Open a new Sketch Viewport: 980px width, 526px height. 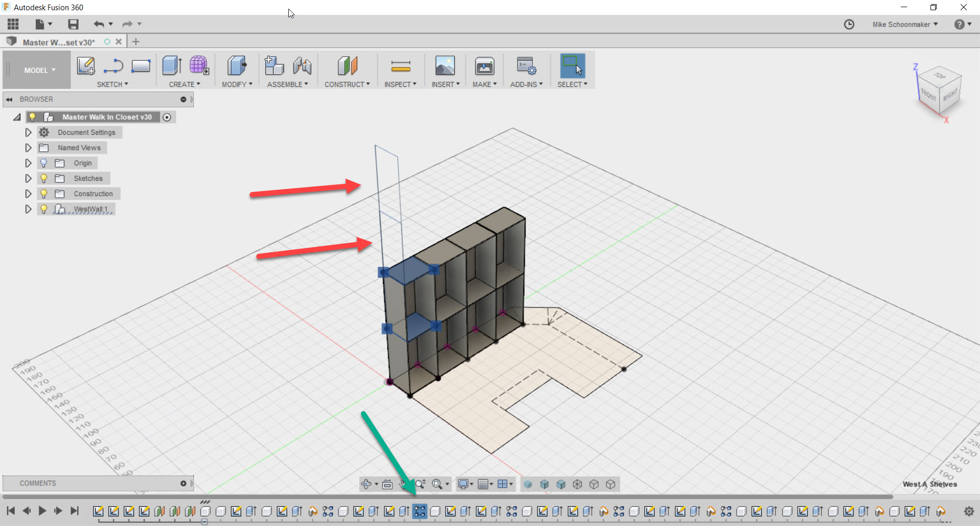click(86, 66)
